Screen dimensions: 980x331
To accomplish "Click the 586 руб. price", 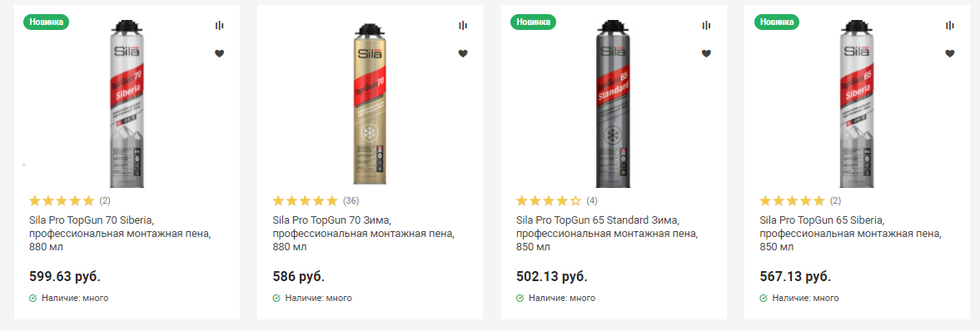I will (299, 276).
